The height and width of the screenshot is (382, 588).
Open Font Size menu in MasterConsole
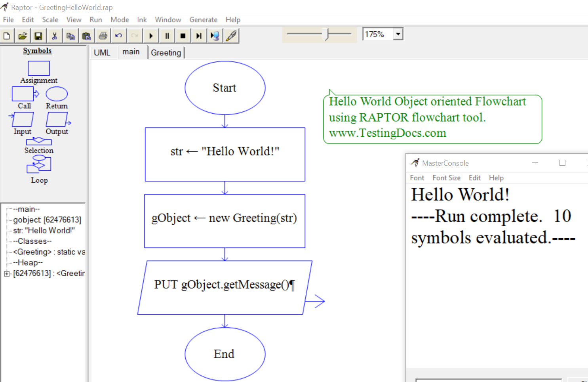click(446, 178)
